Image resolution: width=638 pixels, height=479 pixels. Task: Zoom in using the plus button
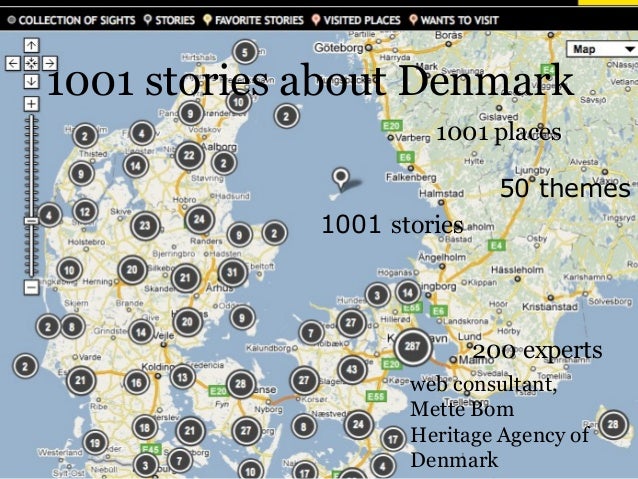31,104
